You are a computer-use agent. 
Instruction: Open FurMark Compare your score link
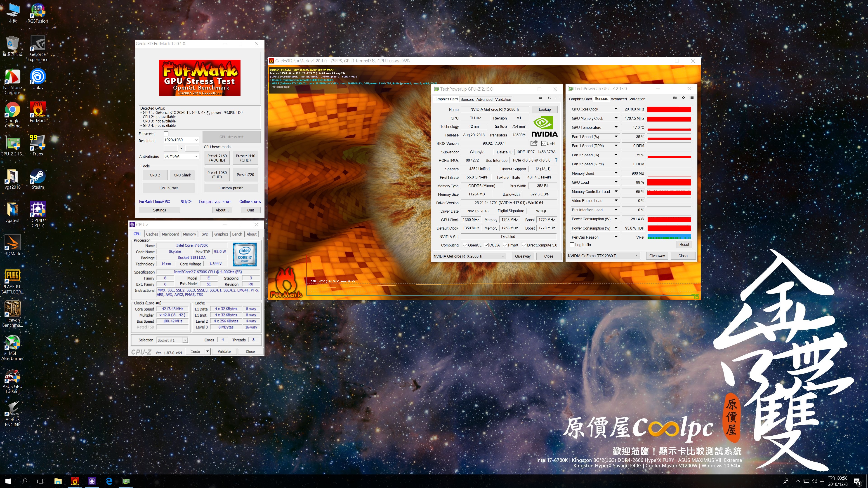pyautogui.click(x=215, y=201)
